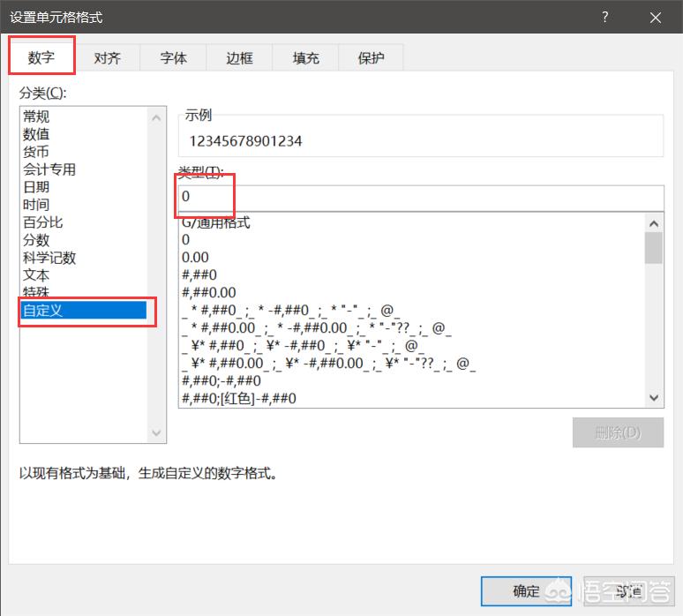This screenshot has width=683, height=616.
Task: Go to the 保护 tab
Action: 372,57
